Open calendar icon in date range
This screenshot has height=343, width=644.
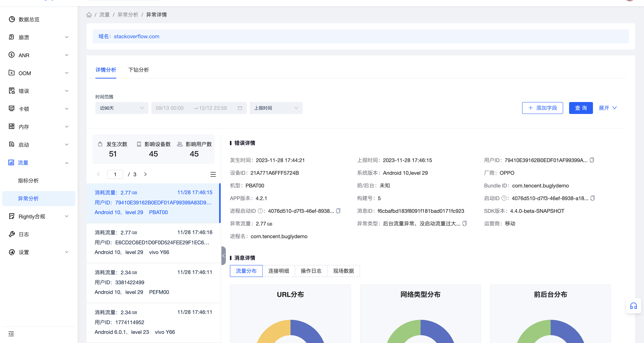point(240,108)
